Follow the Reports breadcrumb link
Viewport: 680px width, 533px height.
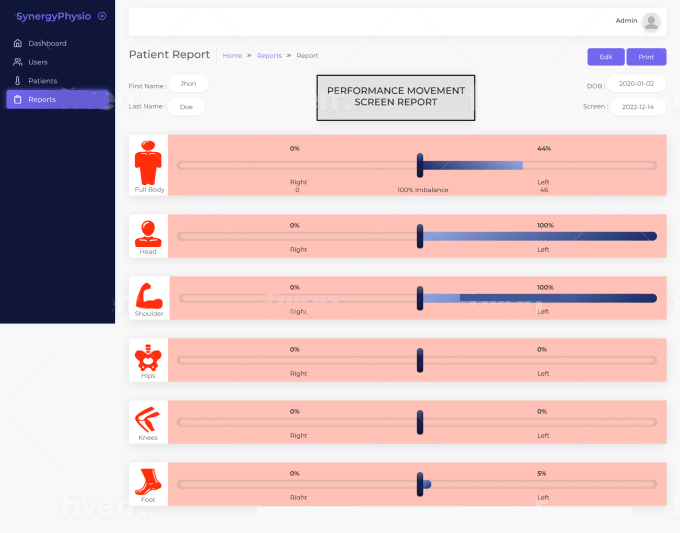(269, 56)
